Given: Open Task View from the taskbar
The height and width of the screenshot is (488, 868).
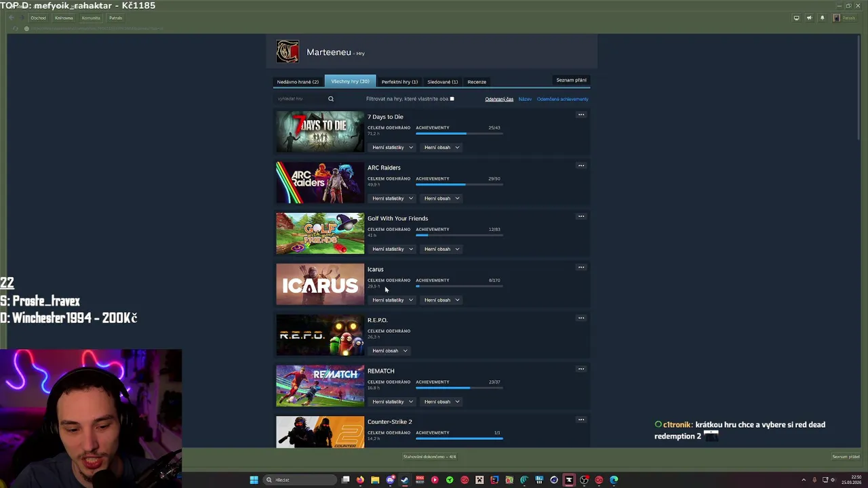Looking at the screenshot, I should click(x=345, y=480).
